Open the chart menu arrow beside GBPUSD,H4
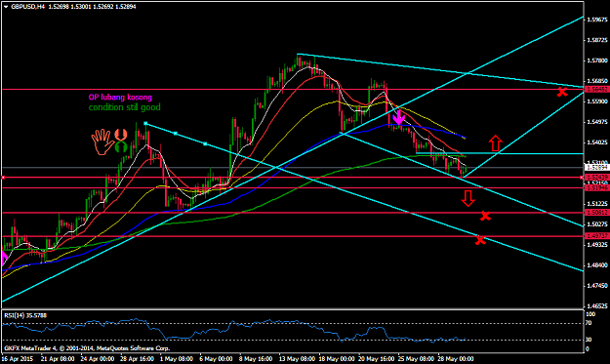The image size is (610, 364). pos(6,7)
